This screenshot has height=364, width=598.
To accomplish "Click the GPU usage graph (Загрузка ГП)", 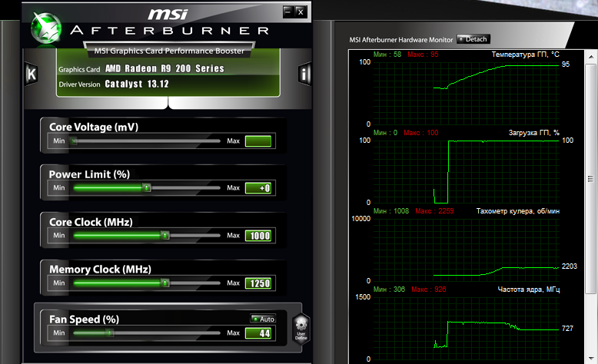I will 467,171.
